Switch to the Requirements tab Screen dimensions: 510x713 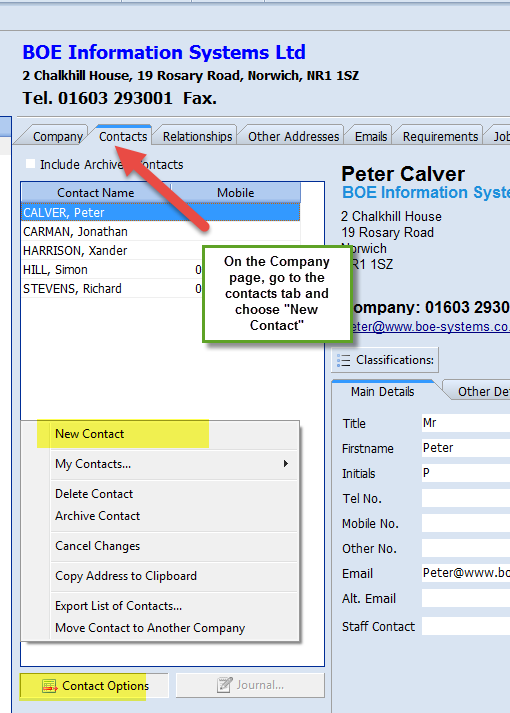point(440,136)
